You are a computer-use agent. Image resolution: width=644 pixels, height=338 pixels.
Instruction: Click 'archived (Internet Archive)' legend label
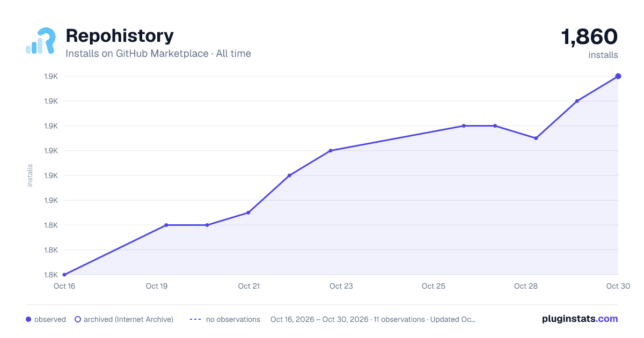point(128,319)
